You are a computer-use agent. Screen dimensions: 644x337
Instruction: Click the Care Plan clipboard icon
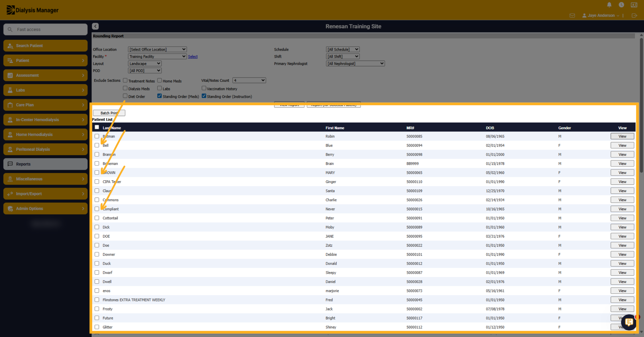tap(10, 105)
